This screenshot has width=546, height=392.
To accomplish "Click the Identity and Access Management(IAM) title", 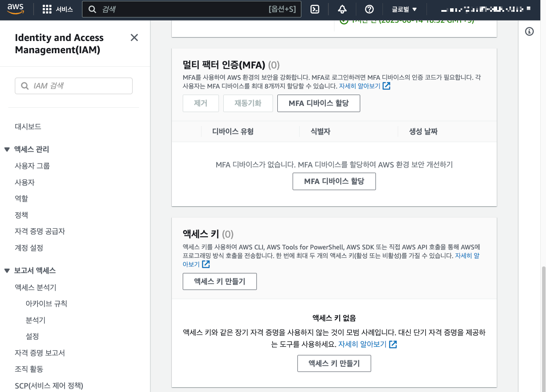I will [59, 44].
